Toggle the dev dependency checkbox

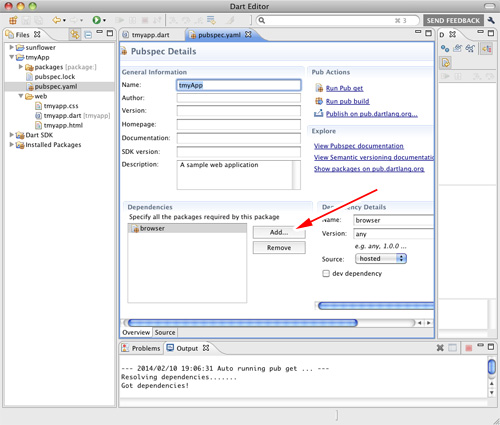pos(326,274)
